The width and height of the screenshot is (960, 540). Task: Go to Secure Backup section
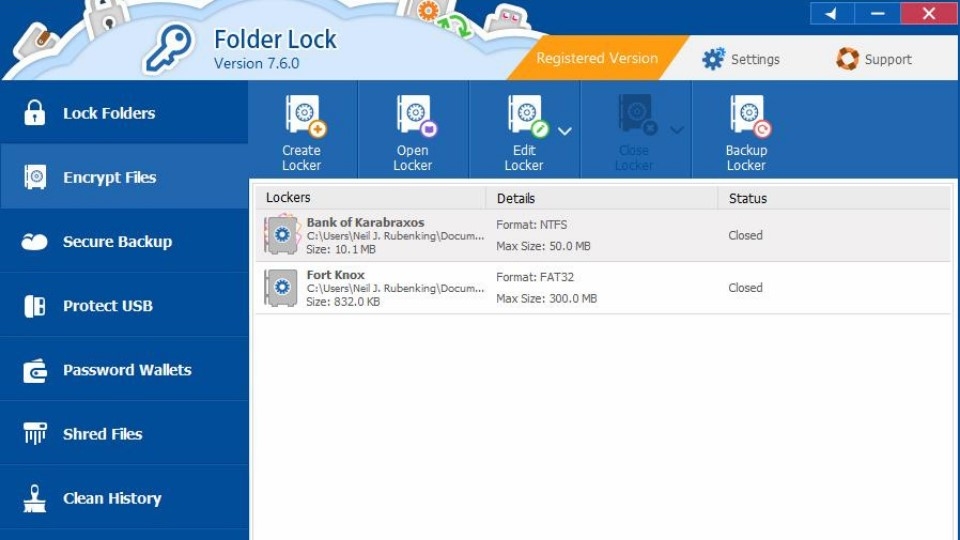click(x=124, y=241)
